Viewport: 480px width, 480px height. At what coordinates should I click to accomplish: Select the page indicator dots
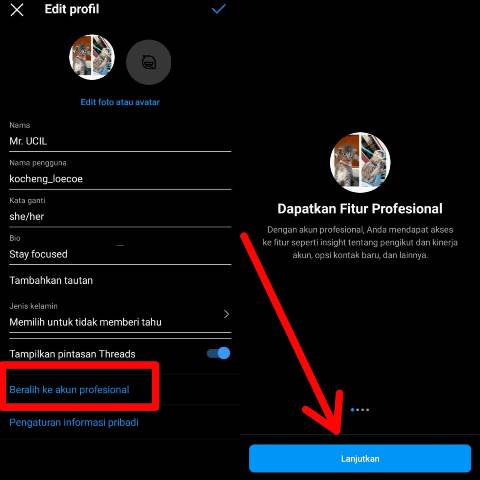click(x=360, y=410)
